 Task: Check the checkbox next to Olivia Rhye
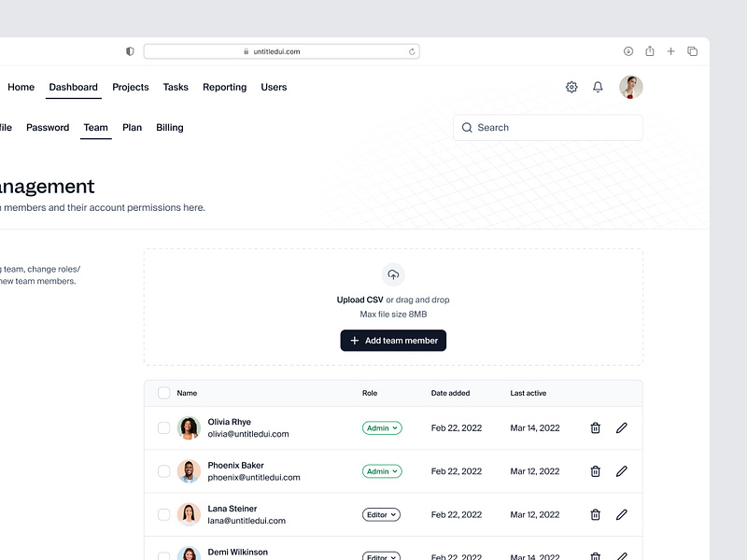[164, 427]
